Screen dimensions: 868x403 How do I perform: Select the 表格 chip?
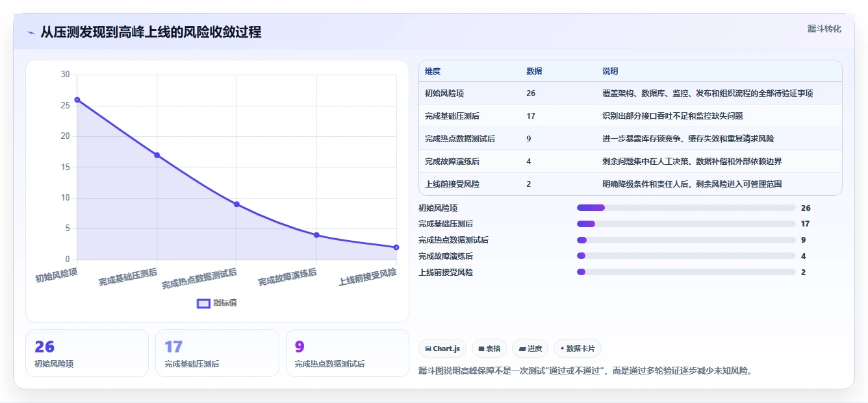click(x=489, y=348)
